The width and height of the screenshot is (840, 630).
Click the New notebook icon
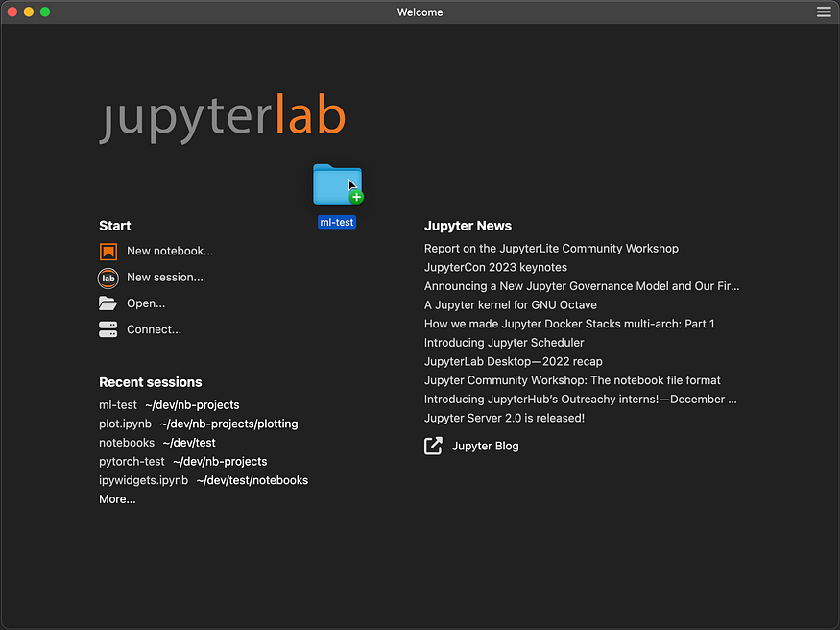point(108,252)
